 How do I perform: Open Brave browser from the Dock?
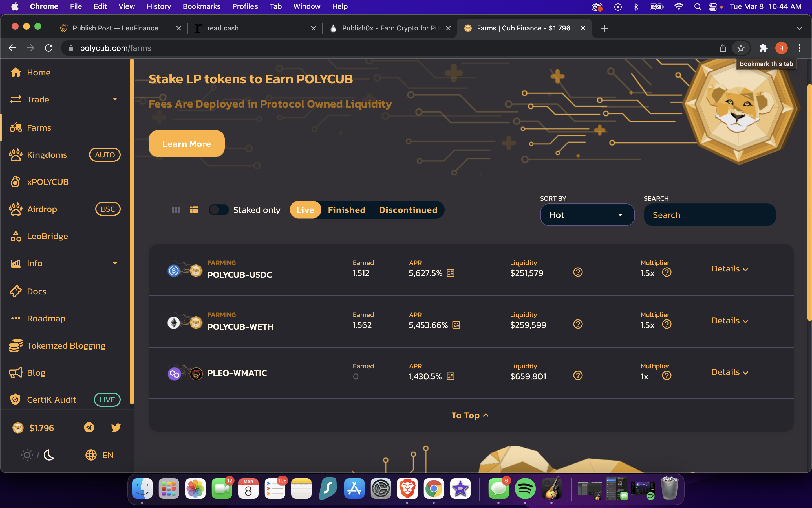(407, 489)
